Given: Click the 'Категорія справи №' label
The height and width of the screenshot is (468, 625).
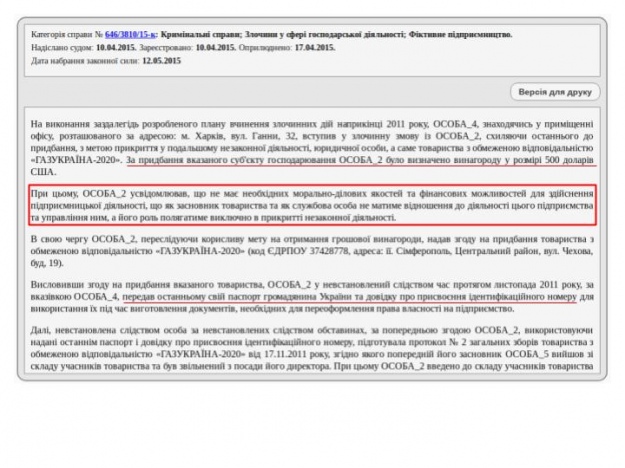Looking at the screenshot, I should 67,34.
